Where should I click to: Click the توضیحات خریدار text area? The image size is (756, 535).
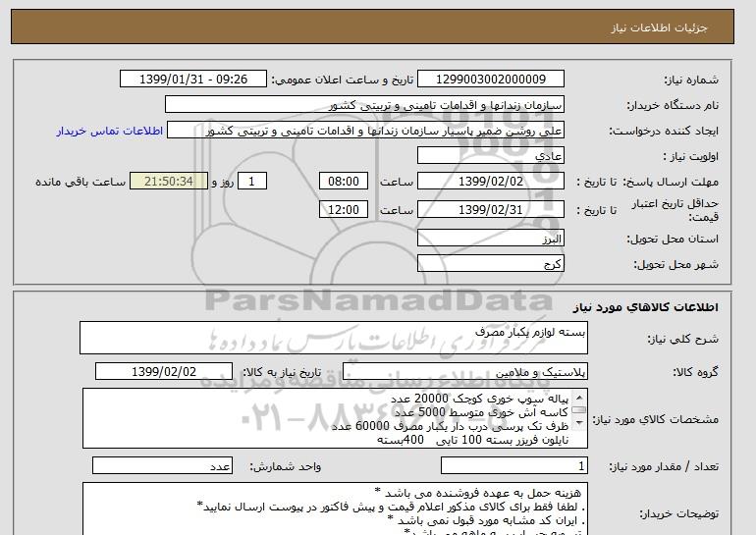click(x=335, y=508)
